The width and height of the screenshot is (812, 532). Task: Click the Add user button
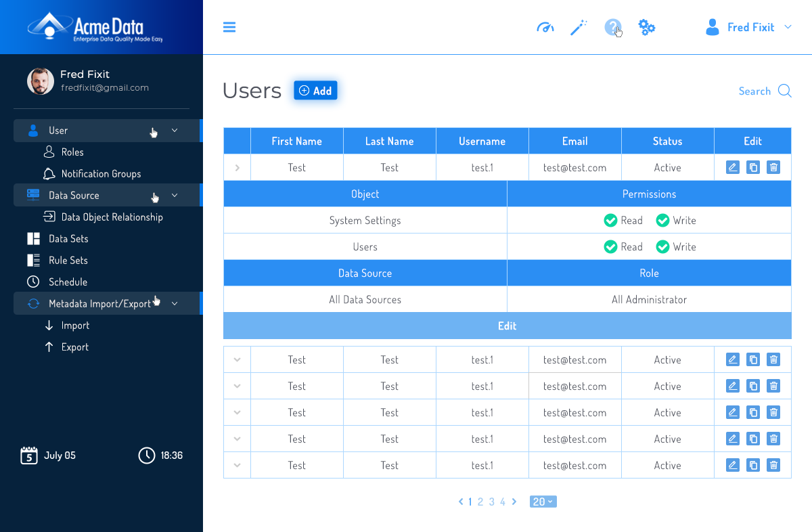[x=315, y=91]
